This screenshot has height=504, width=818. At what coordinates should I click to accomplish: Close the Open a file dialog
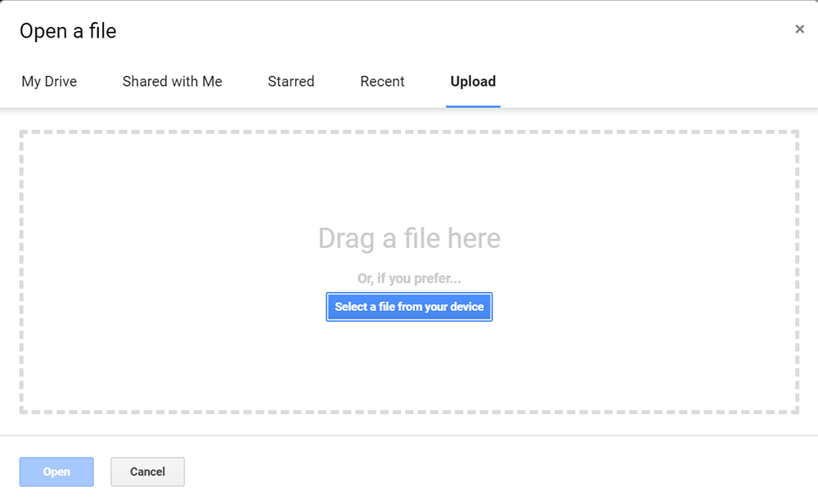point(799,29)
